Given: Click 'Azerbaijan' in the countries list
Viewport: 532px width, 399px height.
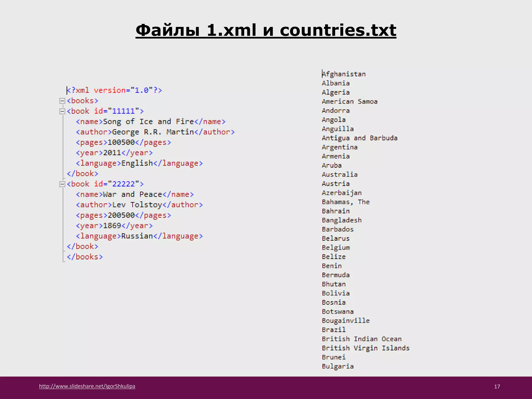Looking at the screenshot, I should coord(342,193).
